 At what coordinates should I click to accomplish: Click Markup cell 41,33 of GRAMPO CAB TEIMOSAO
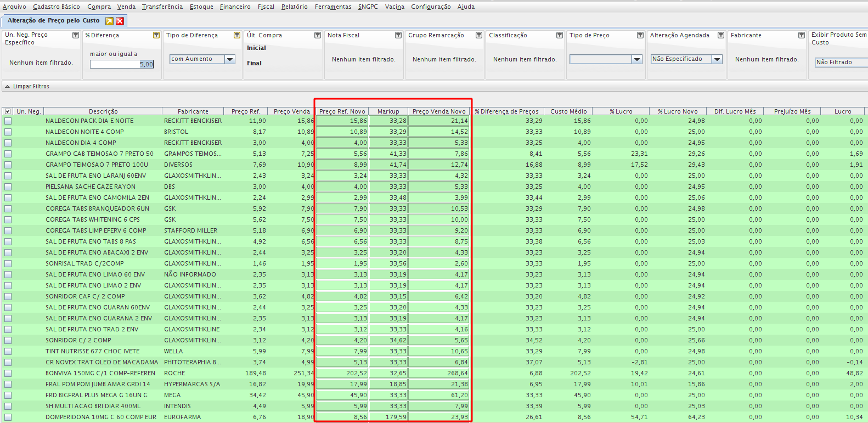(x=388, y=154)
